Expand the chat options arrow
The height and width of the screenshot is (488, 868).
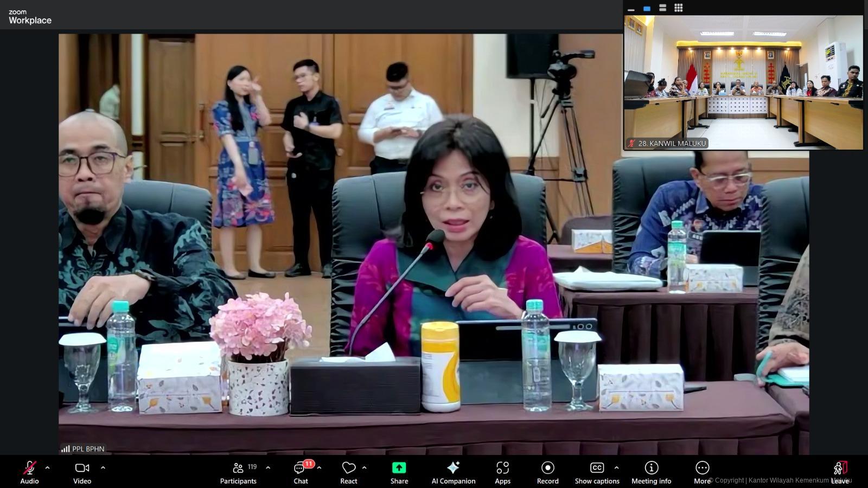319,467
